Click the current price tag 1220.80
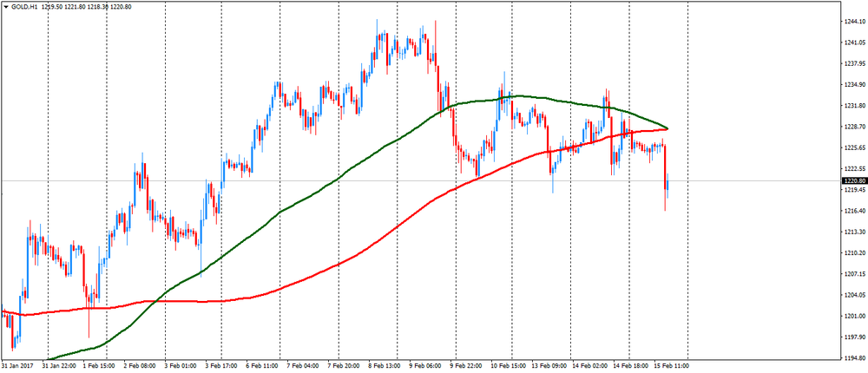 (x=853, y=180)
